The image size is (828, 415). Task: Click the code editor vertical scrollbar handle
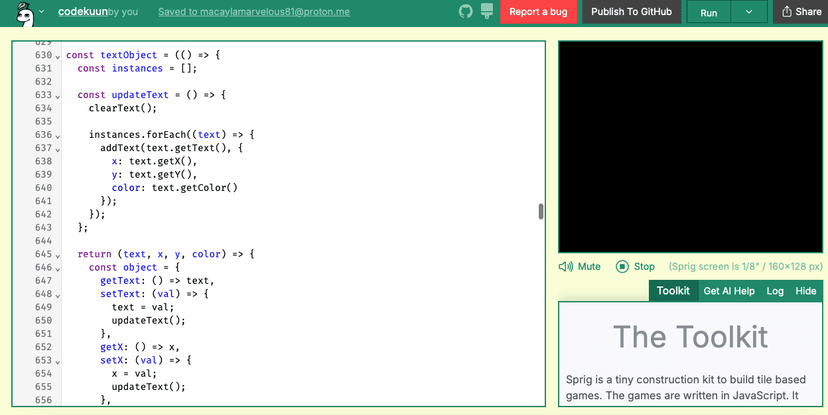pos(541,211)
